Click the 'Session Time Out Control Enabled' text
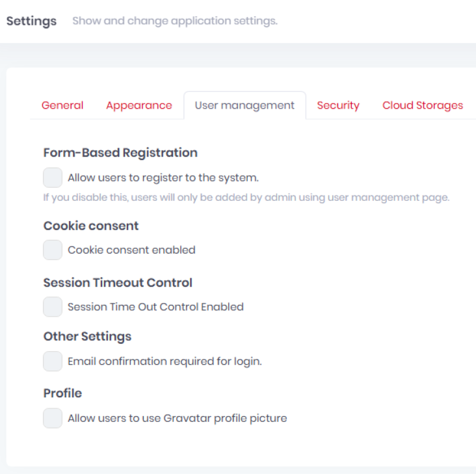Viewport: 476px width, 474px height. coord(155,307)
